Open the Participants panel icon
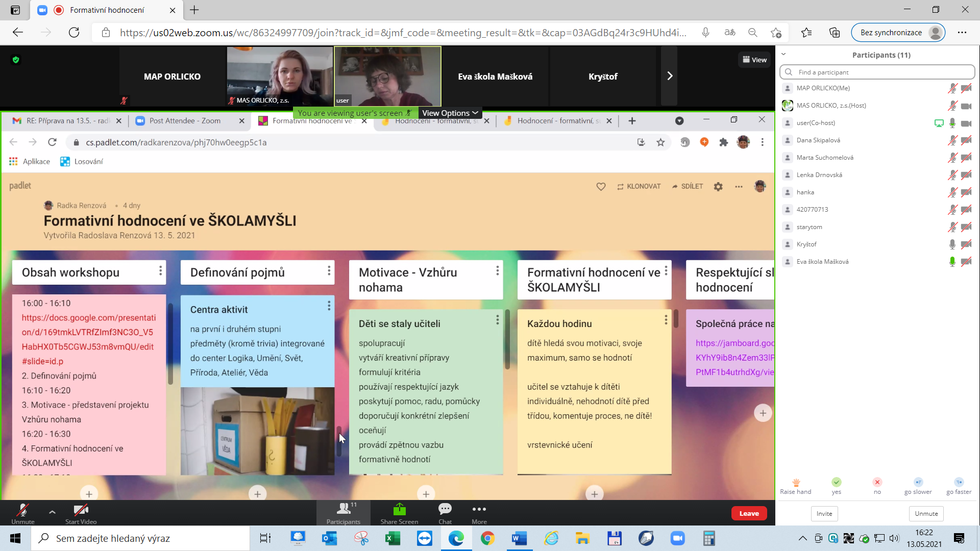 (x=344, y=509)
